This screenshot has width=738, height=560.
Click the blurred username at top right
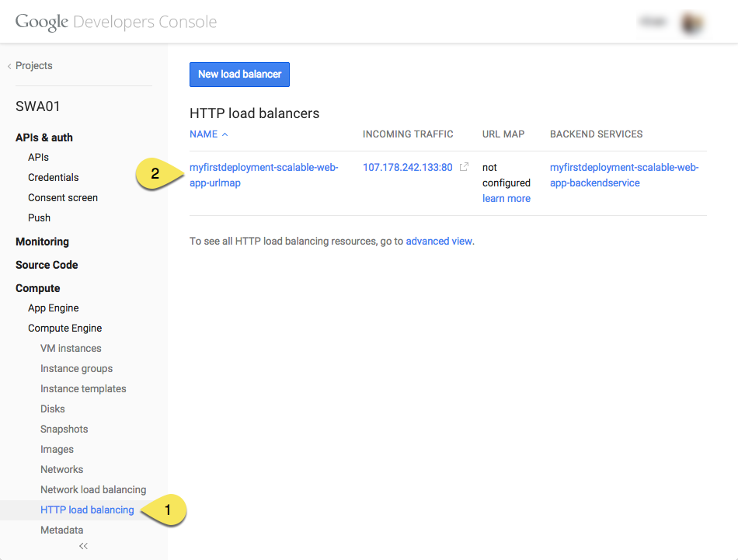[653, 22]
